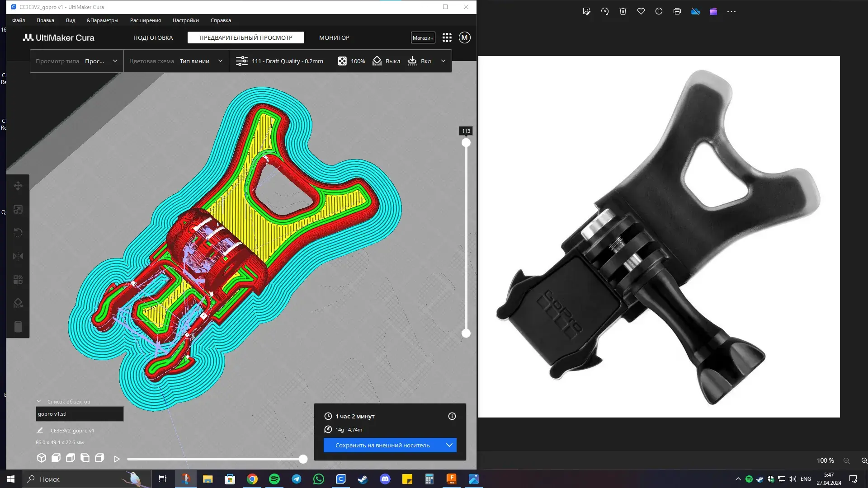The image size is (868, 488).
Task: Click the edit image icon in Photos
Action: [587, 12]
